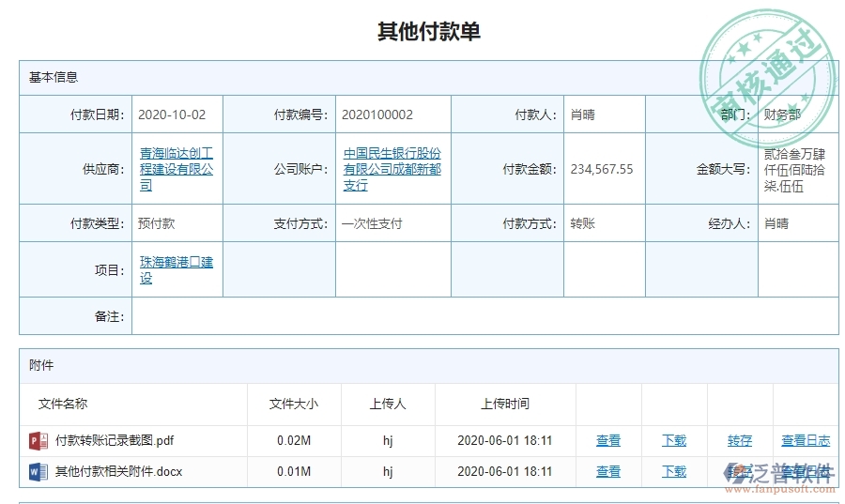Open supplier link 青海临达创工程建设有限公司
Image resolution: width=845 pixels, height=504 pixels.
(177, 169)
